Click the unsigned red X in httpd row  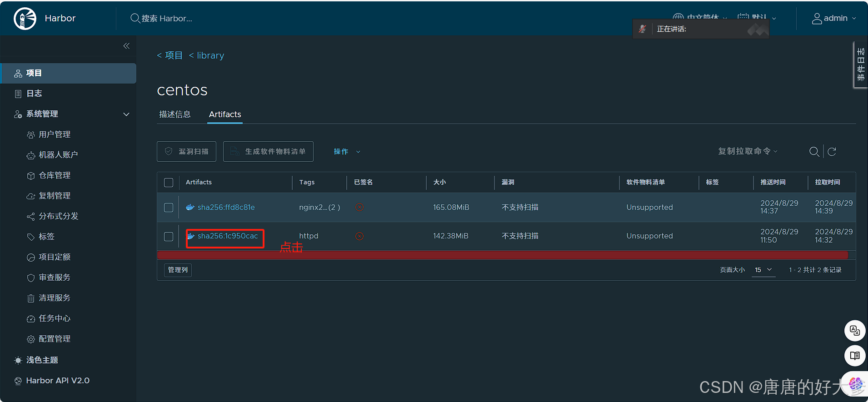point(359,236)
